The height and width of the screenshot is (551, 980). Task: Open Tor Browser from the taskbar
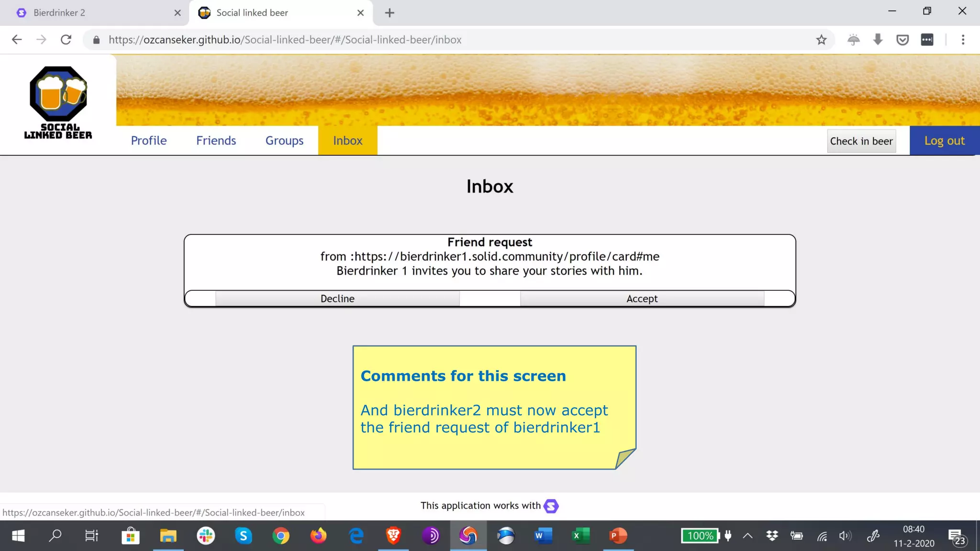pos(431,536)
